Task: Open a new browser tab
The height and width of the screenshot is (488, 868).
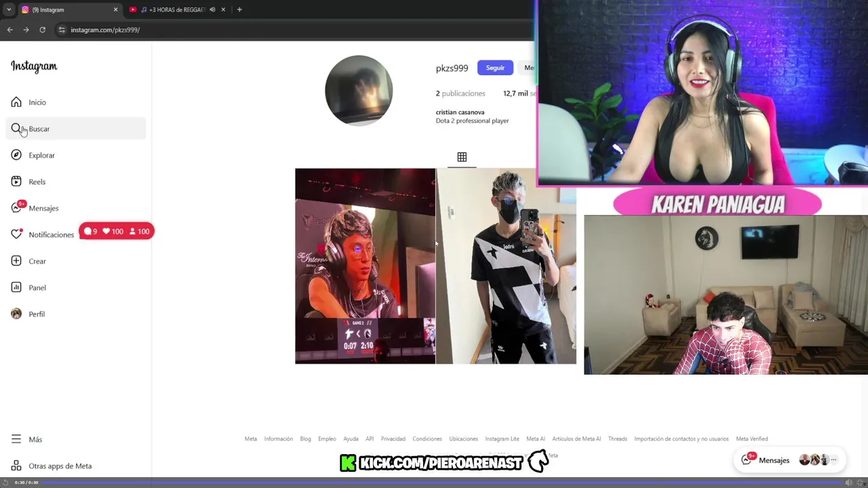Action: pos(239,9)
